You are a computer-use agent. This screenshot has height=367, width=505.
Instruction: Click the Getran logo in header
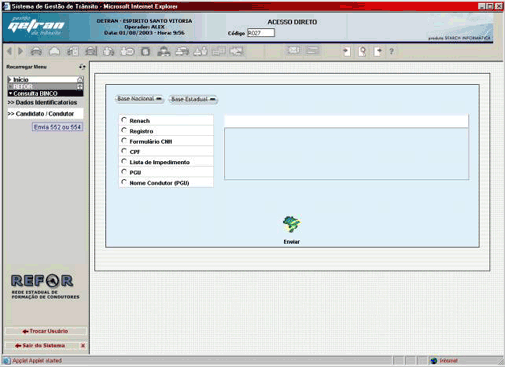(x=36, y=26)
